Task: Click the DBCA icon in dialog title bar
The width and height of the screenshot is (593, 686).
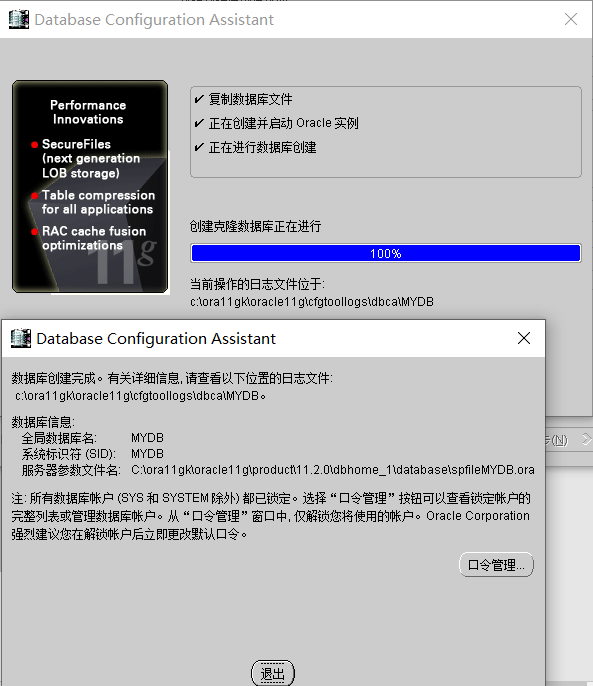Action: coord(21,338)
